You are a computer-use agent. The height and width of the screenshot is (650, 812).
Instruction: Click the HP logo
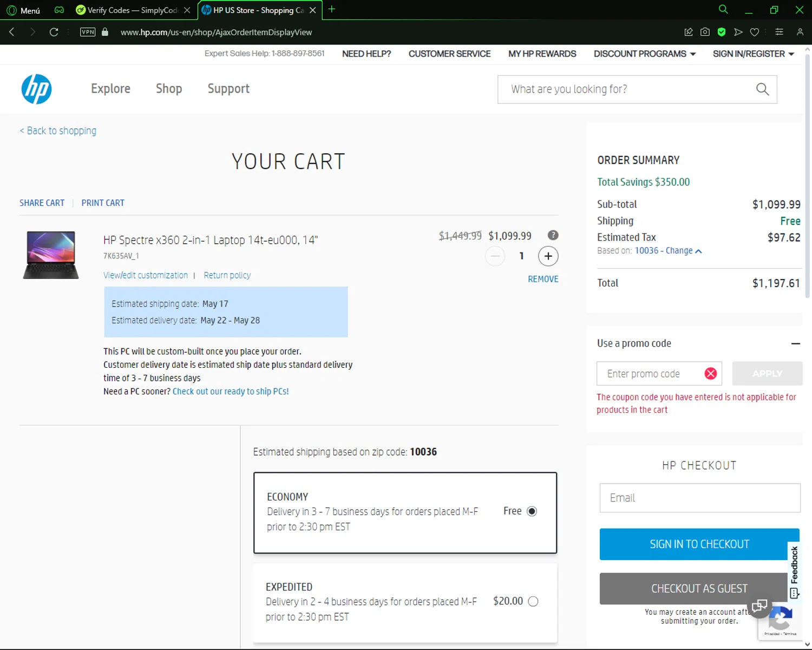tap(36, 89)
